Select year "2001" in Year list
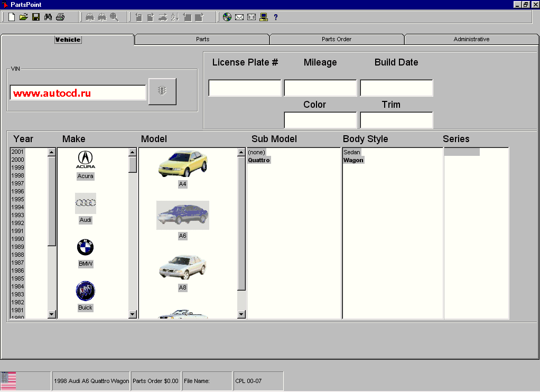The height and width of the screenshot is (392, 540). click(x=17, y=152)
